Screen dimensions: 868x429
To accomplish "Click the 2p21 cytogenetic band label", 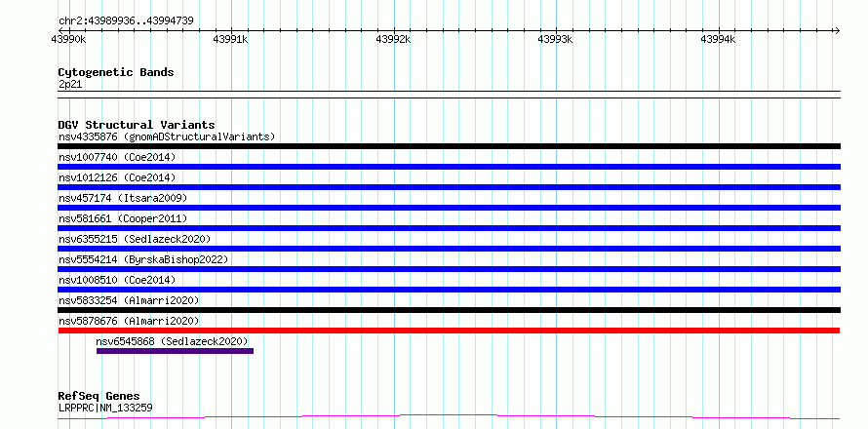I will click(x=70, y=84).
